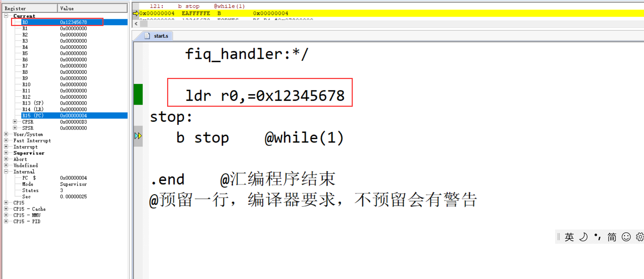The image size is (644, 279).
Task: Click the disassembly scroll-left arrow
Action: (x=136, y=24)
